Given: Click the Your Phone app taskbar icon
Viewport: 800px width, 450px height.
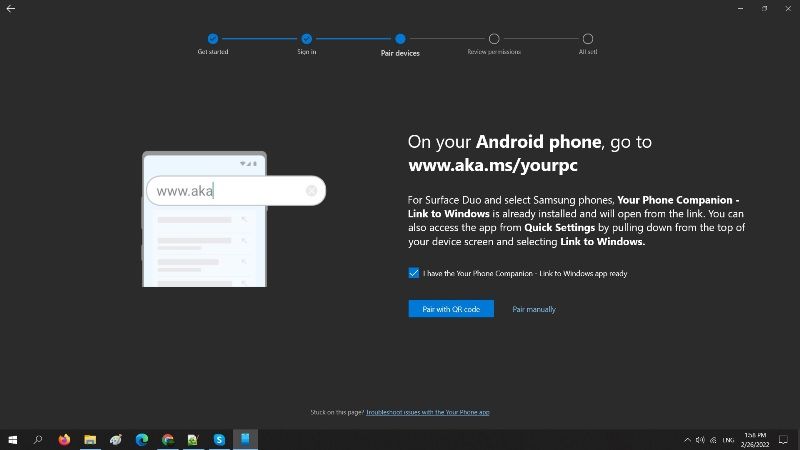Looking at the screenshot, I should 245,439.
